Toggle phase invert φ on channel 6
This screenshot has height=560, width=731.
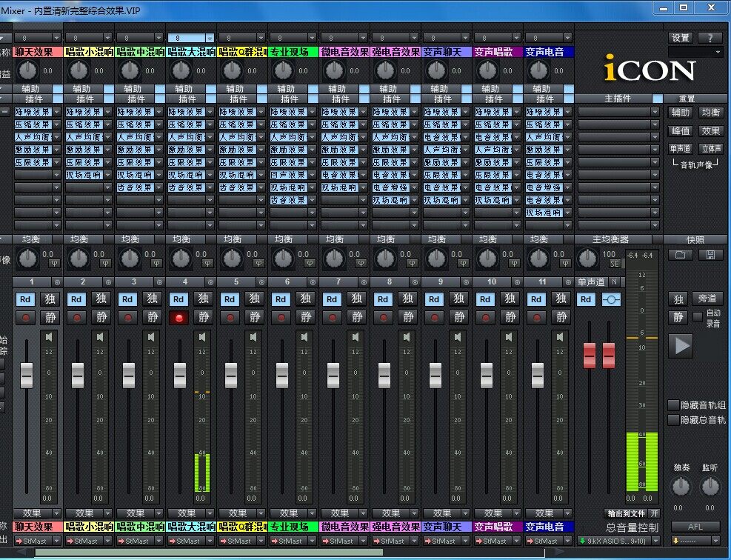[x=310, y=264]
